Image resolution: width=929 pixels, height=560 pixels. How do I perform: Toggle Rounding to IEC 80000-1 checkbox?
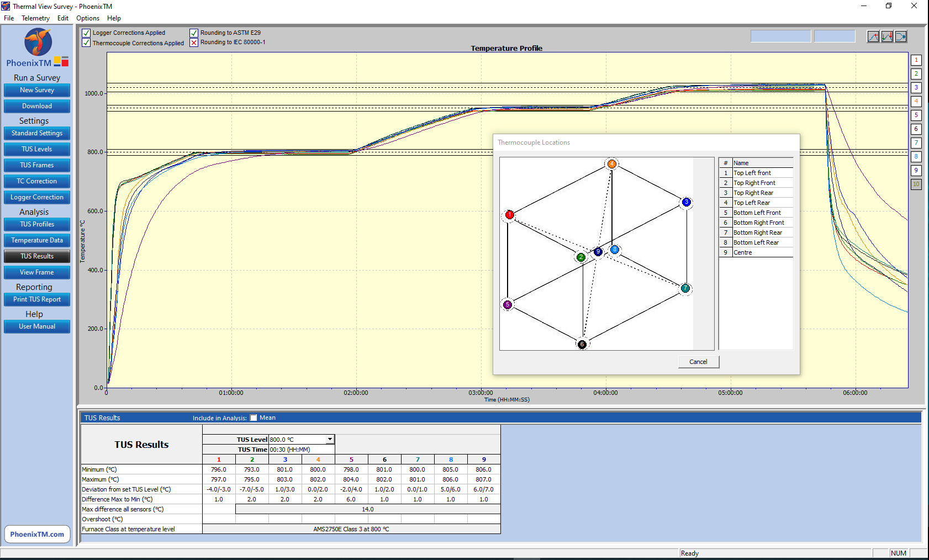[x=194, y=43]
